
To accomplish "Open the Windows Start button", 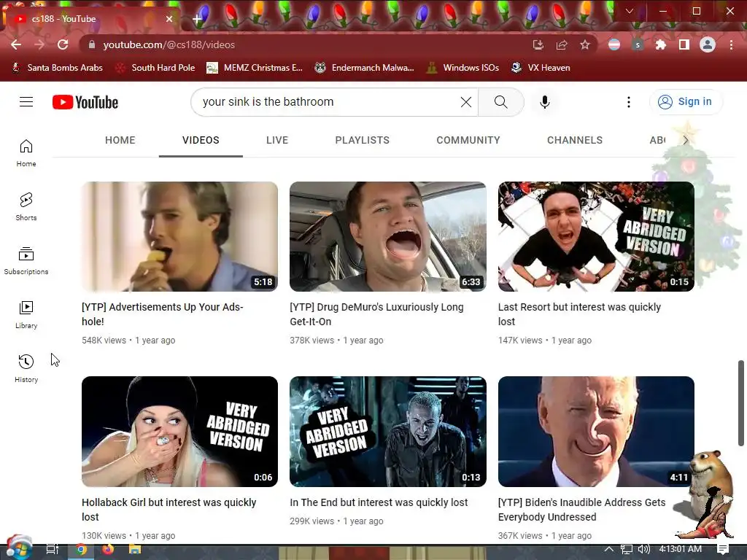I will (x=18, y=548).
